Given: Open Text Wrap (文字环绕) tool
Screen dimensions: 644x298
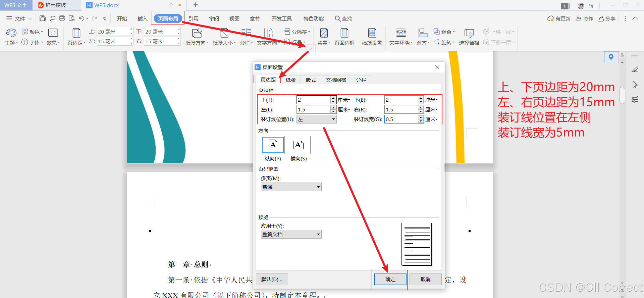Looking at the screenshot, I should 401,37.
